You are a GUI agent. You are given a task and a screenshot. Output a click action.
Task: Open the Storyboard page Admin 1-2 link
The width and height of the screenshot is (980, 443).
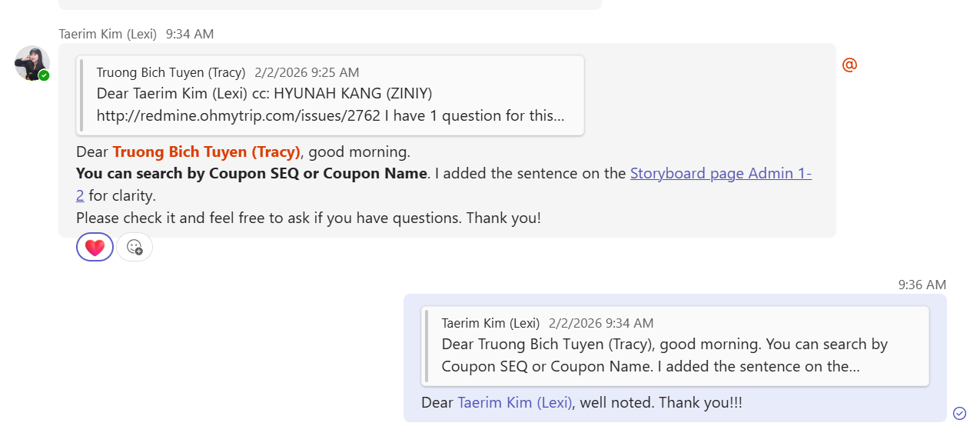coord(720,174)
